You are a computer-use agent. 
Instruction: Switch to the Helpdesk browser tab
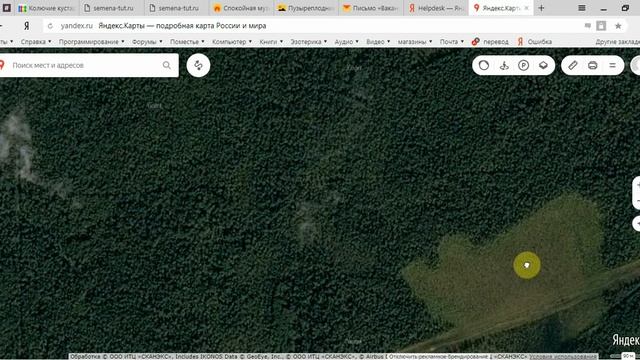tap(436, 8)
